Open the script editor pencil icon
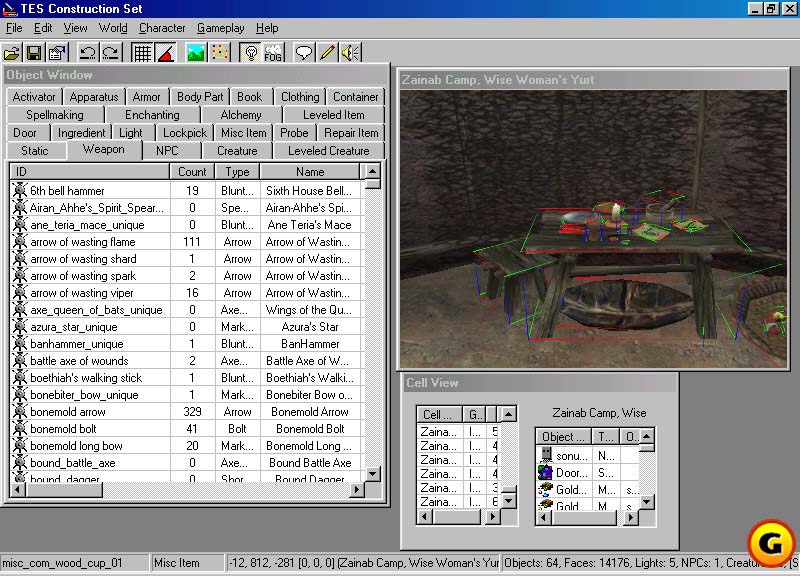 [x=328, y=53]
